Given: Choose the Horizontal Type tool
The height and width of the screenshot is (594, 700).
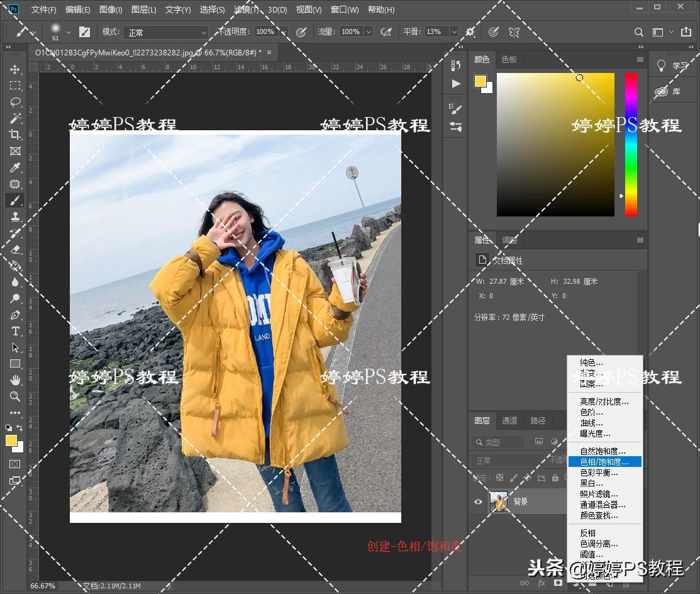Looking at the screenshot, I should pos(15,331).
